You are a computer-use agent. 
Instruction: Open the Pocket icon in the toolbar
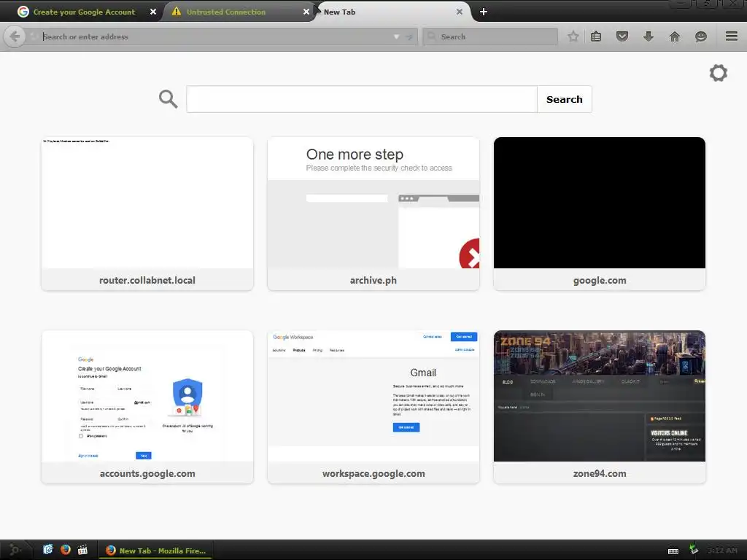(x=622, y=36)
